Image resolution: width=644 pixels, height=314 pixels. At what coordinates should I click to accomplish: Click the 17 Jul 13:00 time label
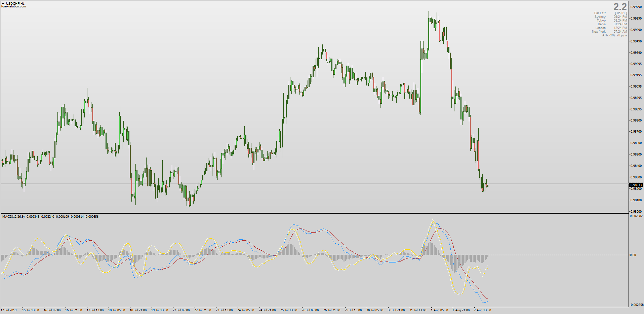(95, 310)
